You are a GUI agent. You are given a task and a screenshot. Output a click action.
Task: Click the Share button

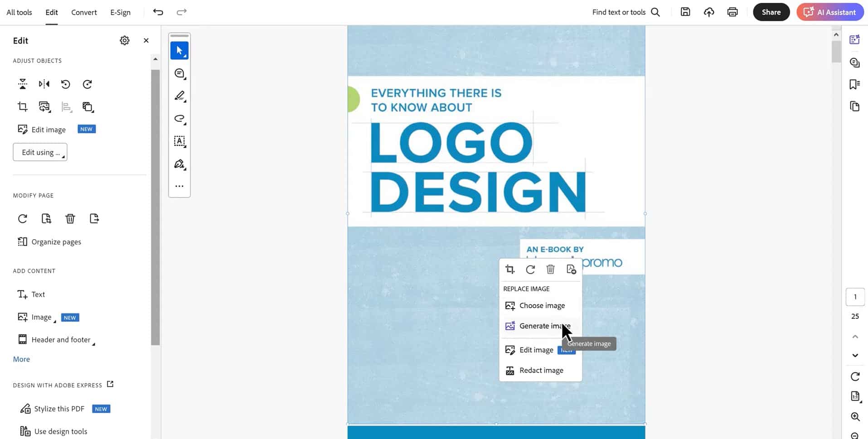(x=771, y=12)
